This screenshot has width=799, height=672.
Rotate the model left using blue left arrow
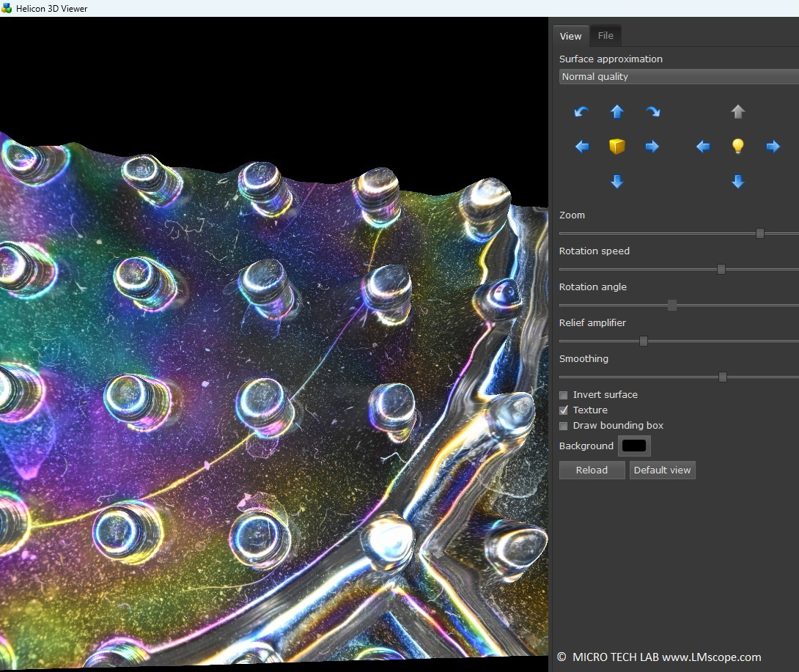[x=581, y=146]
